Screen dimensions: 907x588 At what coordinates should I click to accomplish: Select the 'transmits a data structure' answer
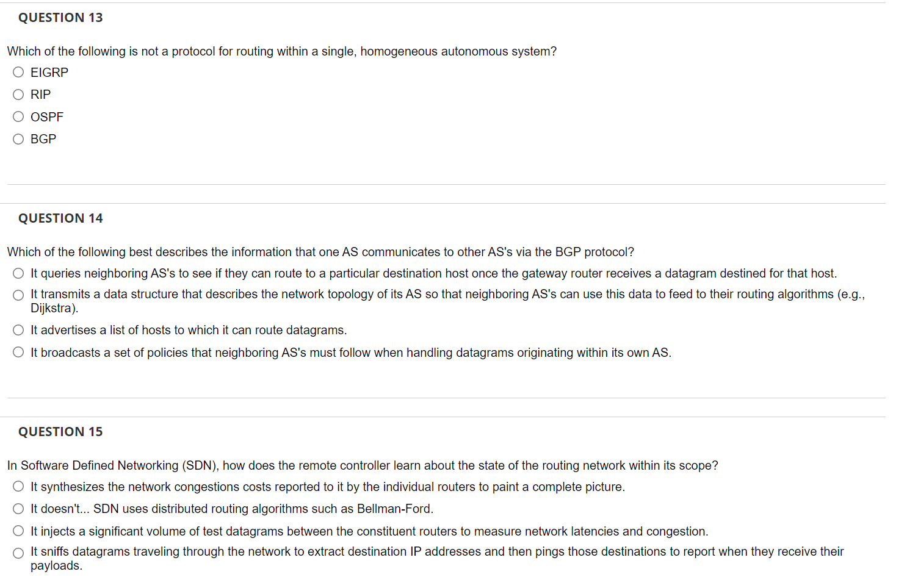[x=18, y=294]
